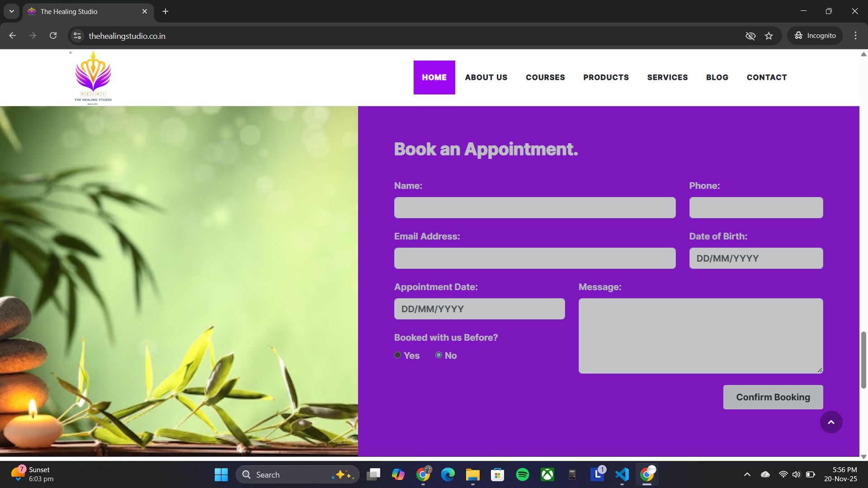Image resolution: width=868 pixels, height=488 pixels.
Task: Reload the Healing Studio page
Action: (x=53, y=35)
